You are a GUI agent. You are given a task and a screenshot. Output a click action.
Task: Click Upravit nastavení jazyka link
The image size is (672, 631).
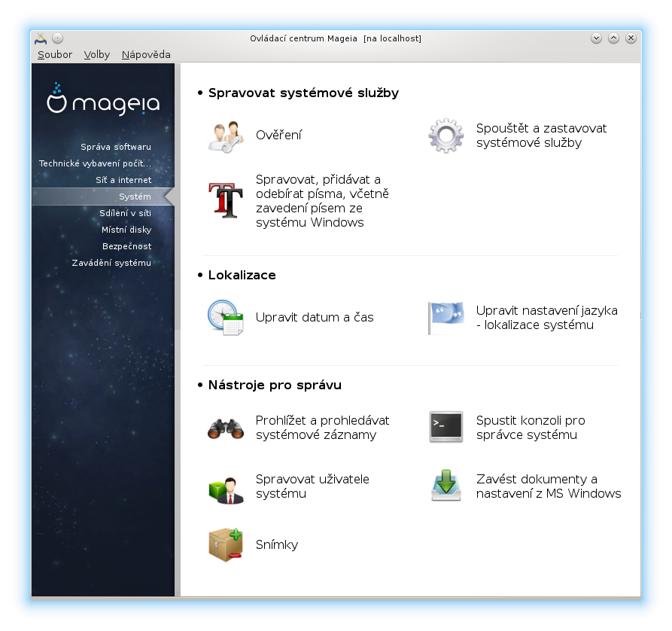coord(547,318)
